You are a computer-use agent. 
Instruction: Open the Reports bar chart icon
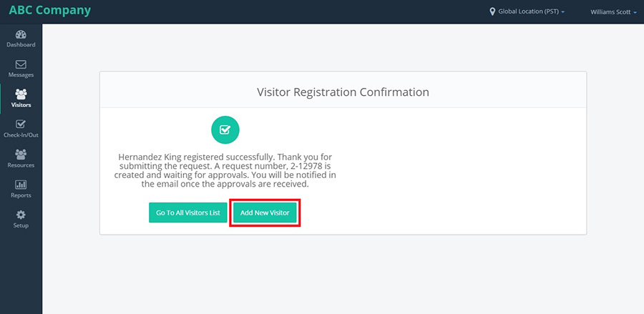(21, 185)
